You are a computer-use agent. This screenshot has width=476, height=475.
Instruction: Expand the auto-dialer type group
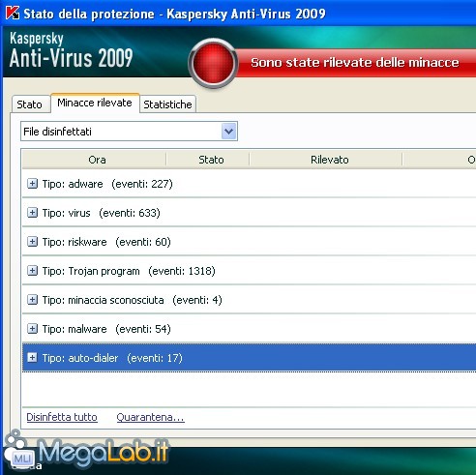32,358
